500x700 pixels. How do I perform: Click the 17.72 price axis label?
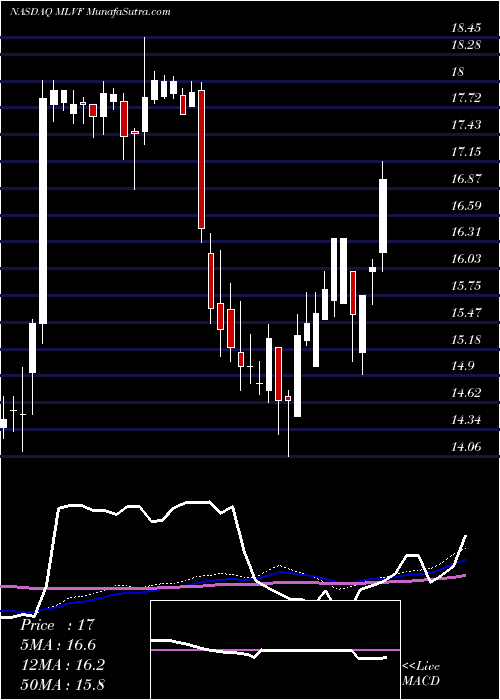point(466,98)
